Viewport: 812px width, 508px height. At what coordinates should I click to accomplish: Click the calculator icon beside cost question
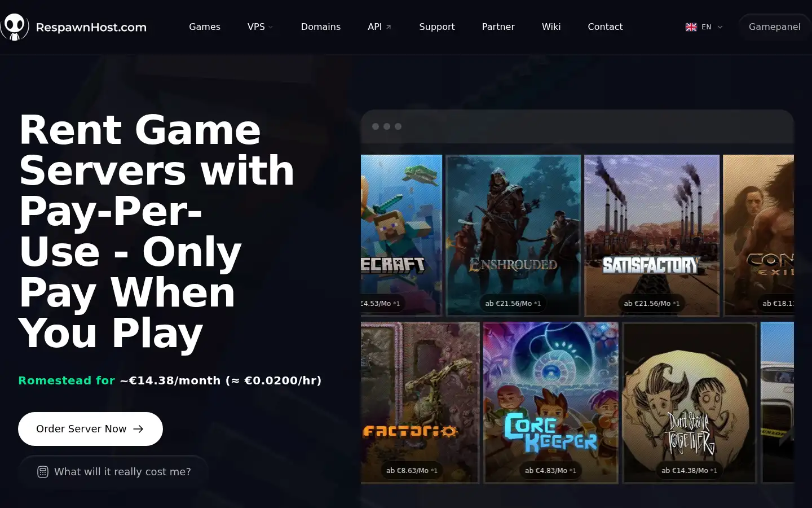point(43,472)
